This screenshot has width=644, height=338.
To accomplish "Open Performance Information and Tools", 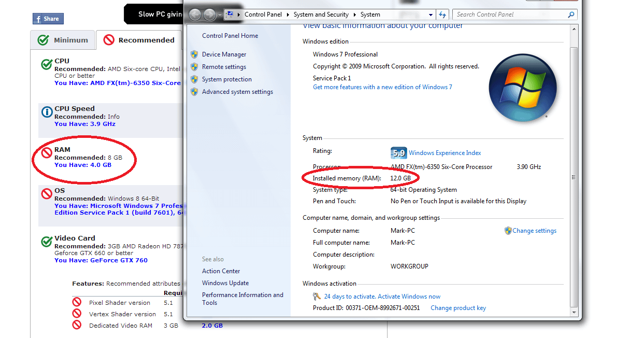I will pyautogui.click(x=242, y=299).
